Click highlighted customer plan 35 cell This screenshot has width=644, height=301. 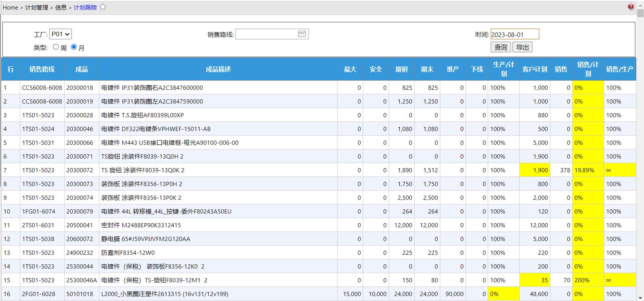pos(535,280)
